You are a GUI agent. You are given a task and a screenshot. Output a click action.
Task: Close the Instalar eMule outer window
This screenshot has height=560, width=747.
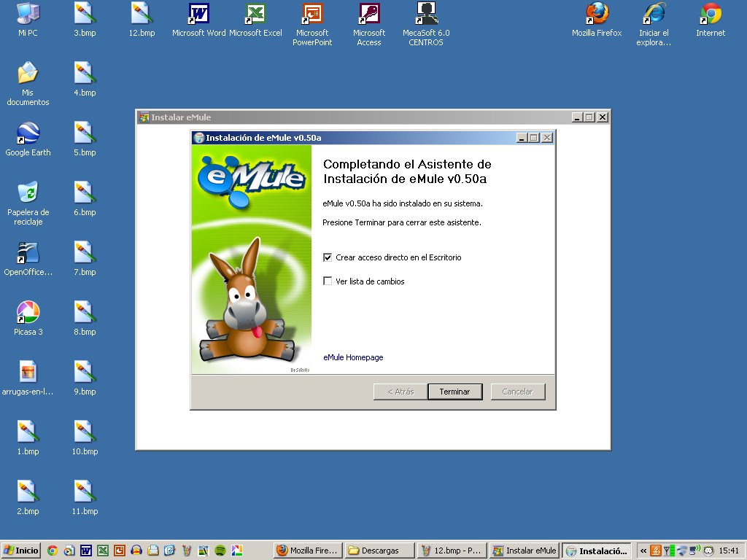pyautogui.click(x=602, y=117)
